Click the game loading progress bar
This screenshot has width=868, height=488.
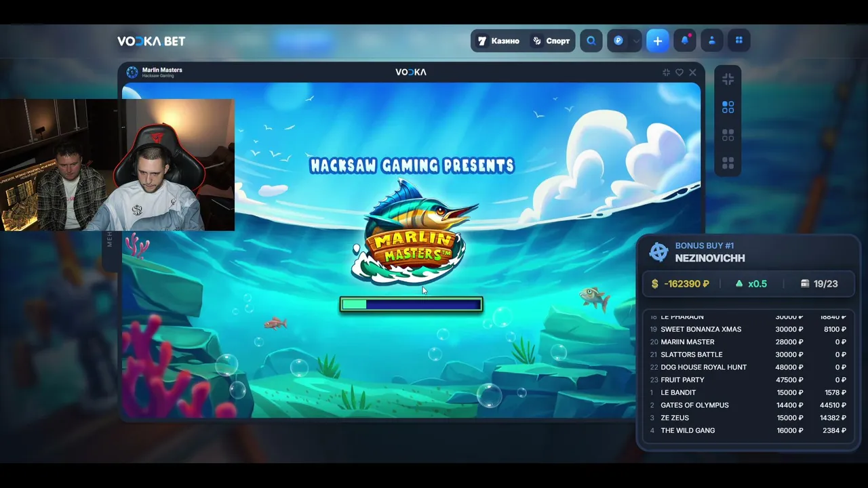pyautogui.click(x=411, y=304)
